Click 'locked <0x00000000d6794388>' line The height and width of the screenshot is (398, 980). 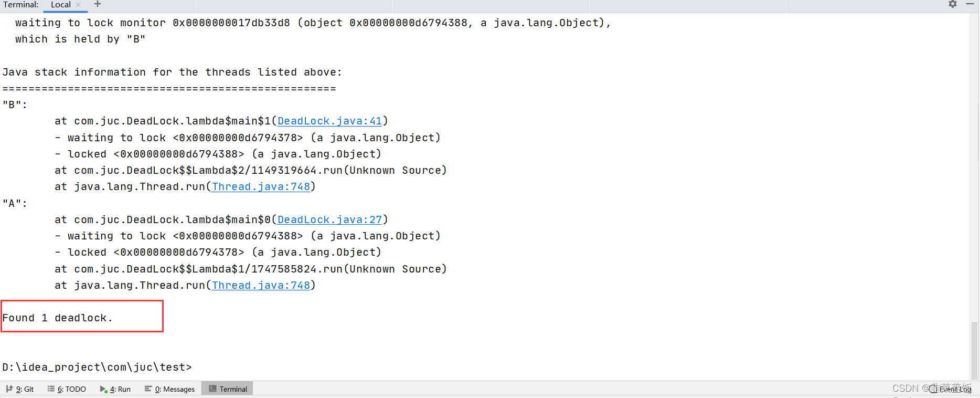coord(218,154)
